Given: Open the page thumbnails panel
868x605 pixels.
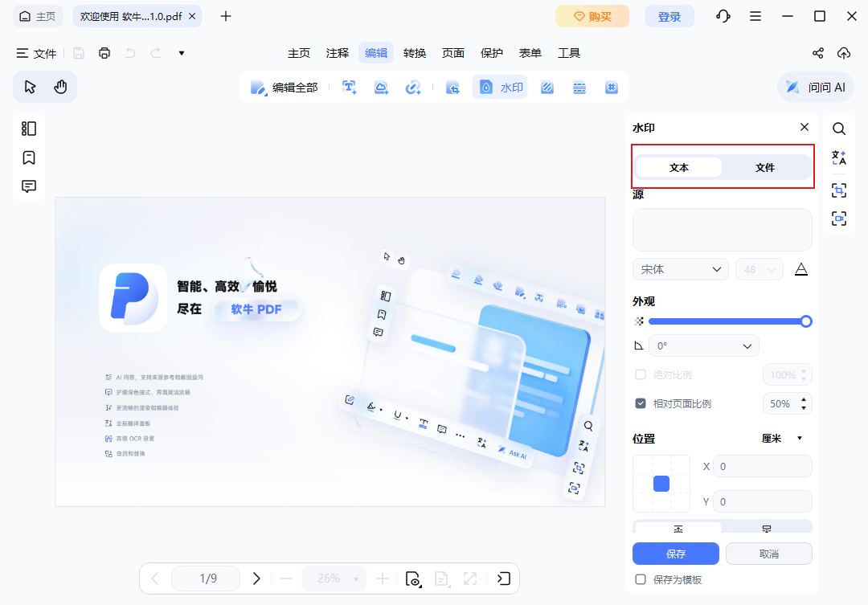Looking at the screenshot, I should click(29, 129).
